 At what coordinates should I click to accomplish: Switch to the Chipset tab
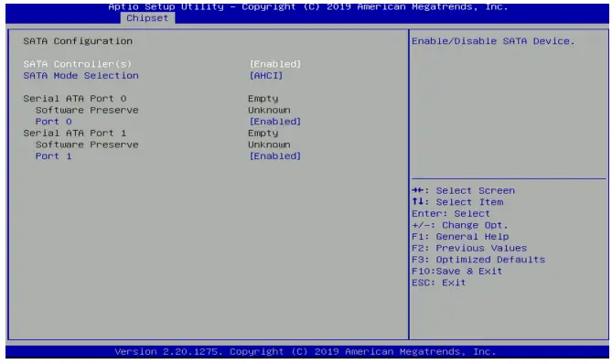pyautogui.click(x=147, y=18)
